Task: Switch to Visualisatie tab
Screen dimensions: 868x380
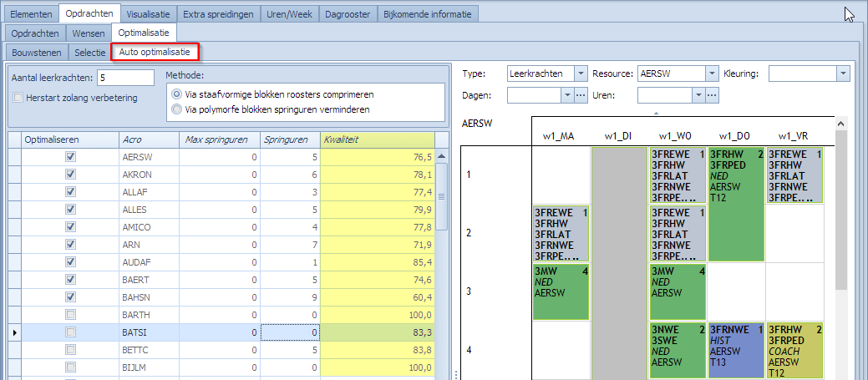Action: [149, 14]
